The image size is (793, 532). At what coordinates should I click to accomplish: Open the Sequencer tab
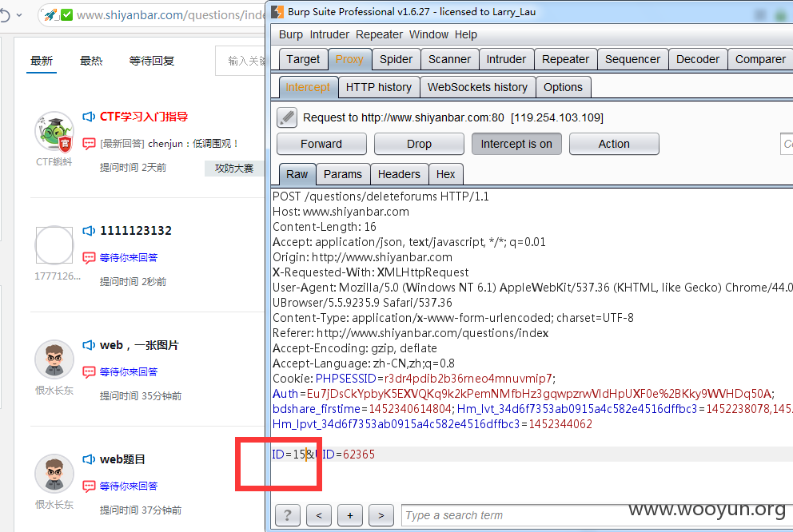[632, 59]
